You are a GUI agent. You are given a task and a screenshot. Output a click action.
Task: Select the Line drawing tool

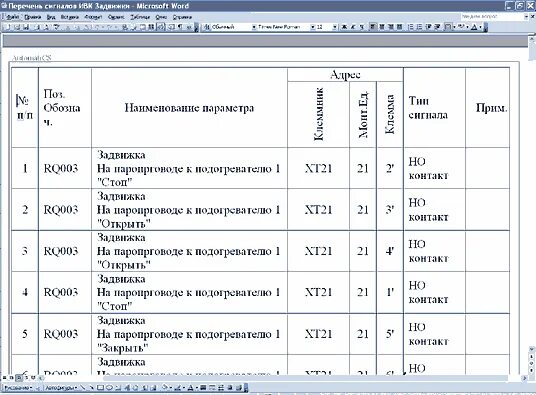click(x=83, y=387)
